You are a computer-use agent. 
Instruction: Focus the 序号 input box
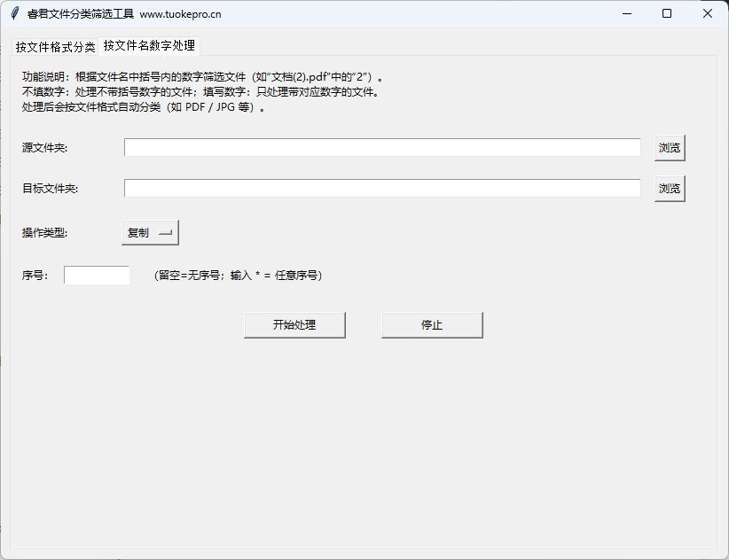96,275
